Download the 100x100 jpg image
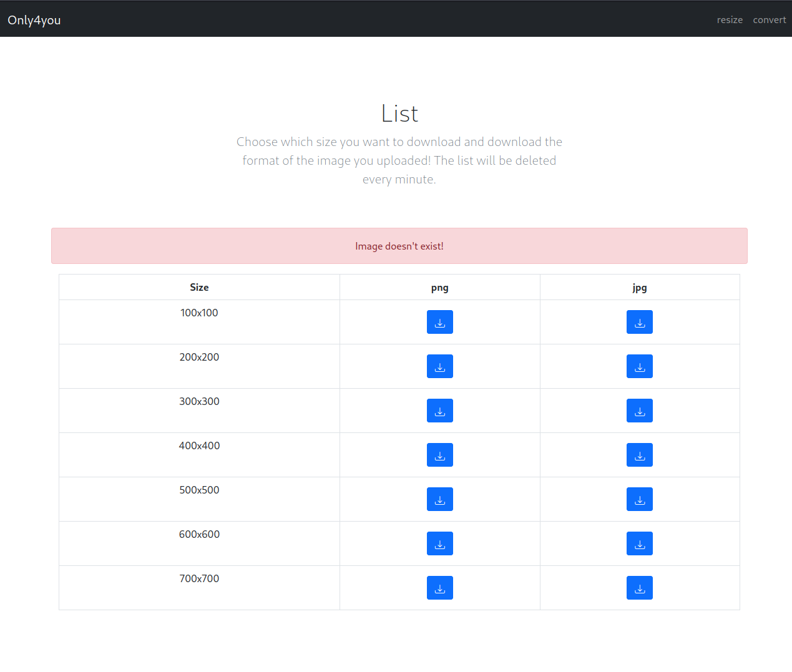Image resolution: width=792 pixels, height=672 pixels. pos(640,322)
